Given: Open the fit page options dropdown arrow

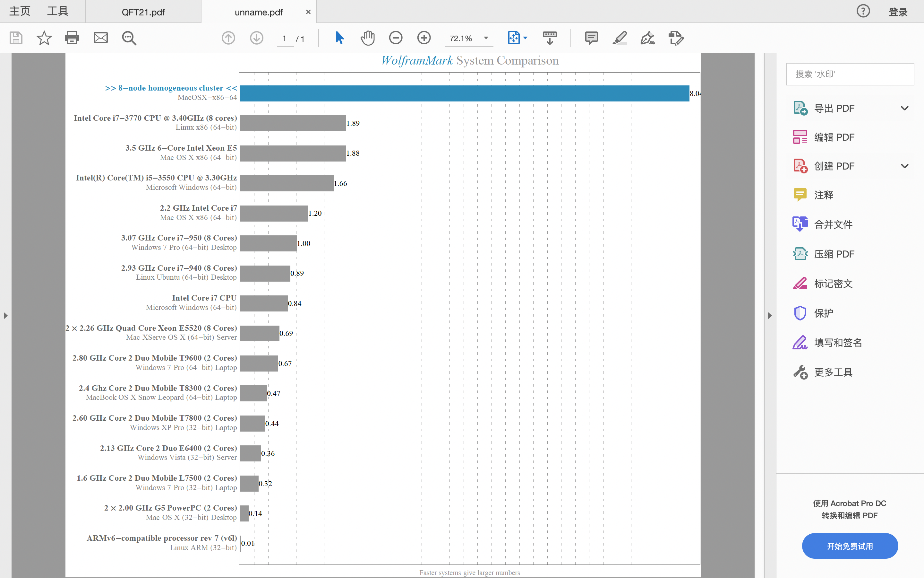Looking at the screenshot, I should tap(526, 38).
